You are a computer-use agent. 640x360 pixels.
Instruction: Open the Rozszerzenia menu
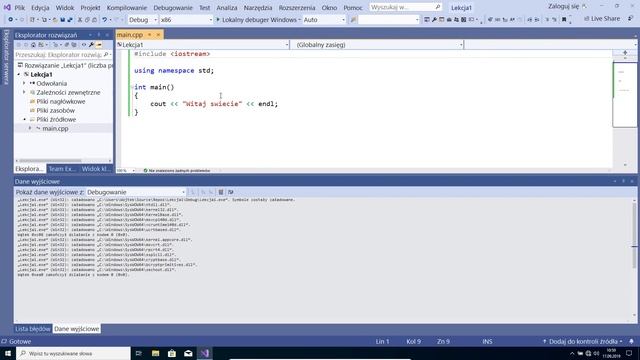pyautogui.click(x=297, y=7)
